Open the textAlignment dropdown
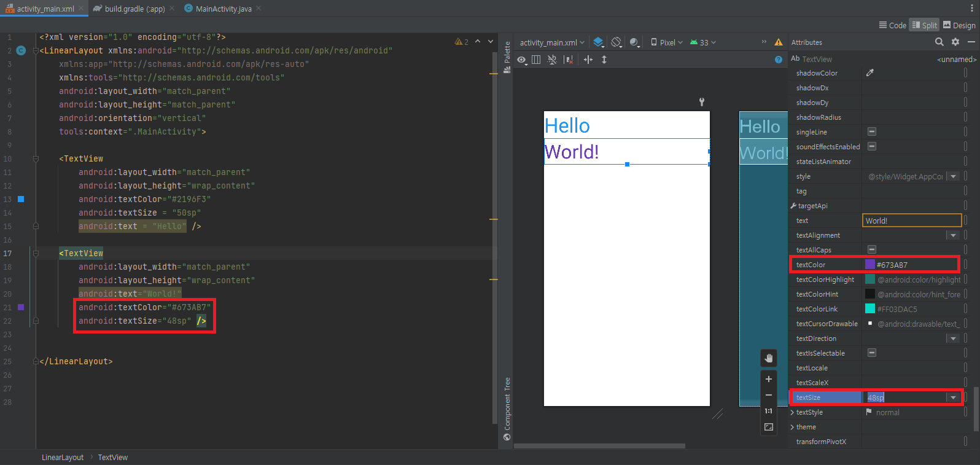Viewport: 980px width, 465px height. [953, 235]
